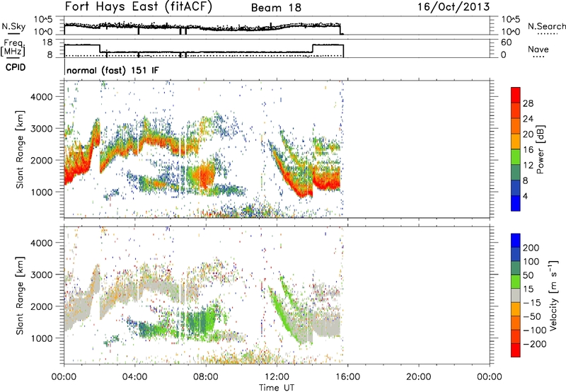Click the '60' Nave axis tick
This screenshot has height=392, width=566.
pyautogui.click(x=507, y=42)
